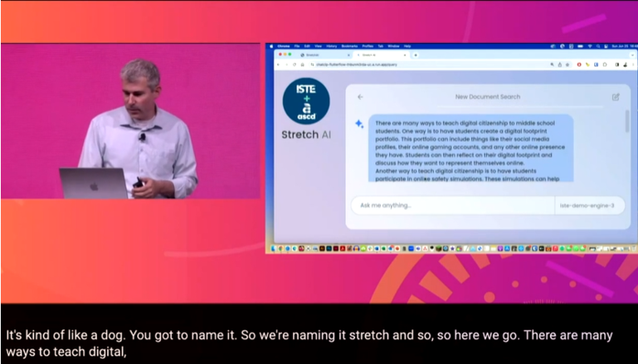The height and width of the screenshot is (364, 638).
Task: Open the History menu in the menu bar
Action: [331, 47]
